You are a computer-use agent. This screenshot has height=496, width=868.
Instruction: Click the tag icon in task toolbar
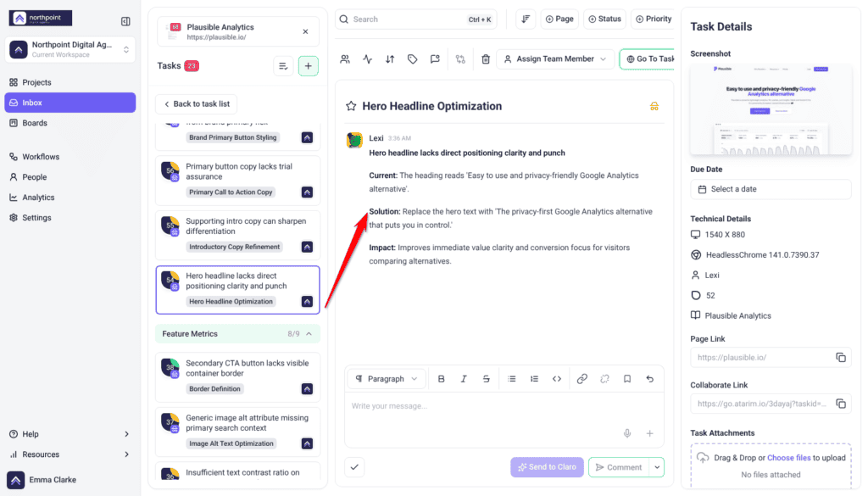(413, 59)
